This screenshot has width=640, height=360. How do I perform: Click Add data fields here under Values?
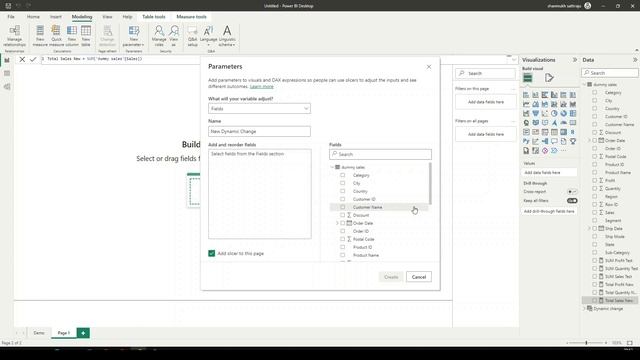point(549,173)
